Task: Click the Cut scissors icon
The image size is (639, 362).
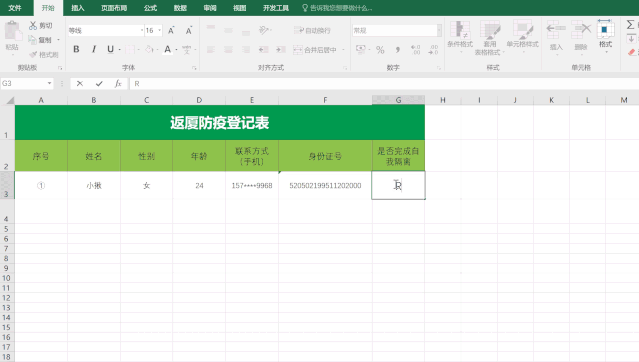Action: (x=33, y=25)
